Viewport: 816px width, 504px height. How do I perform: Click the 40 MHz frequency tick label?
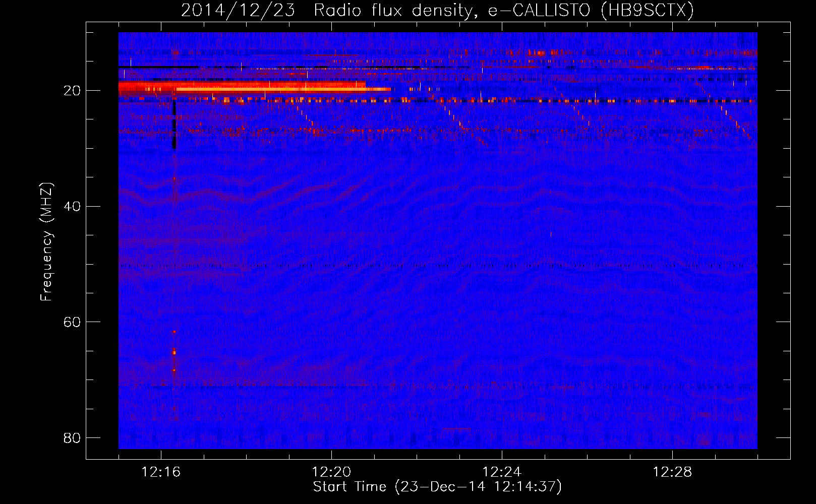click(73, 206)
